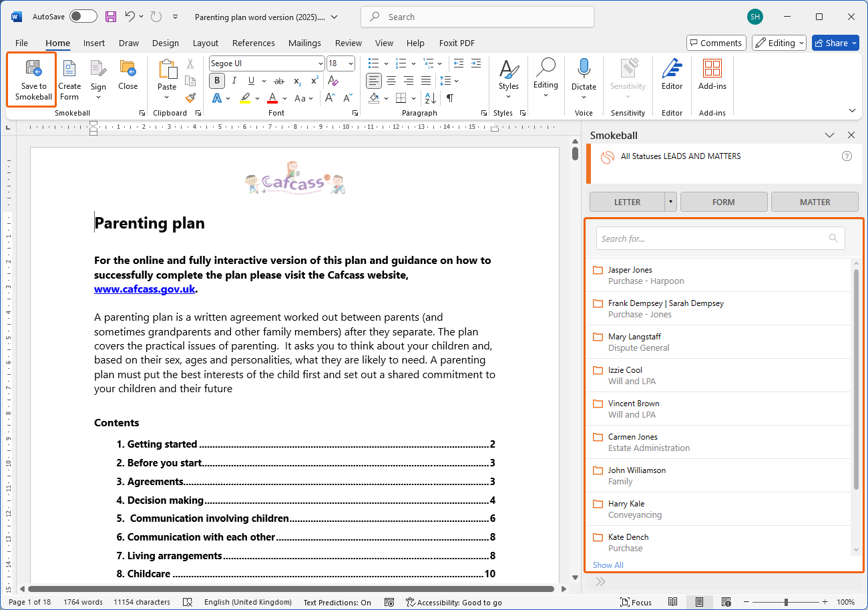Open the Editing mode dropdown
The image size is (868, 610).
(779, 43)
